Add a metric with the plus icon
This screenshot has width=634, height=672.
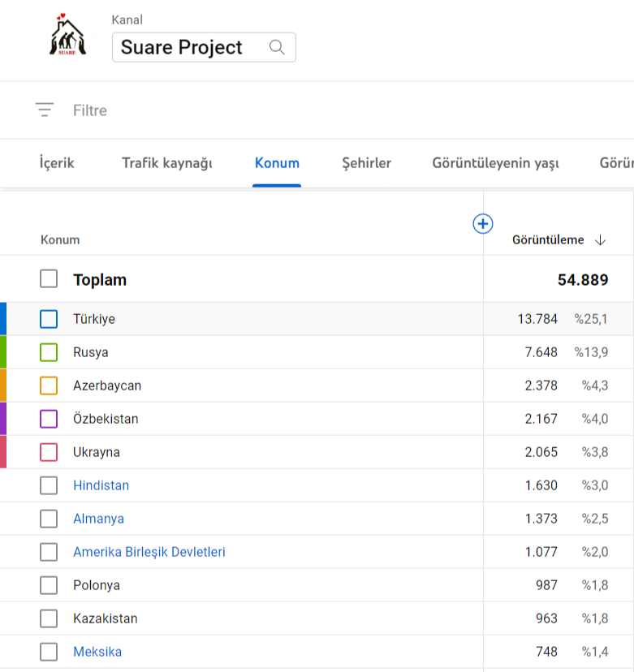click(x=483, y=224)
